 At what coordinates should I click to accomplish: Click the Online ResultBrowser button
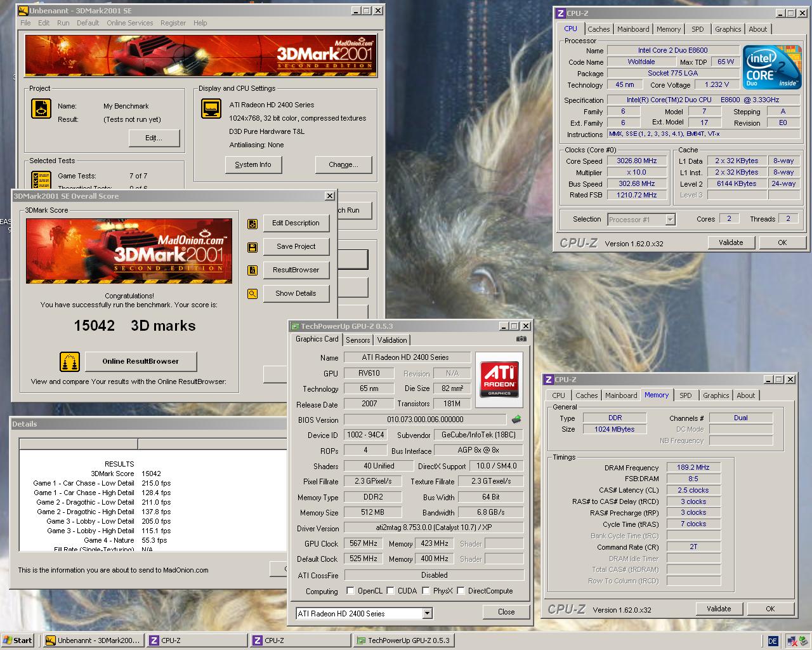141,362
